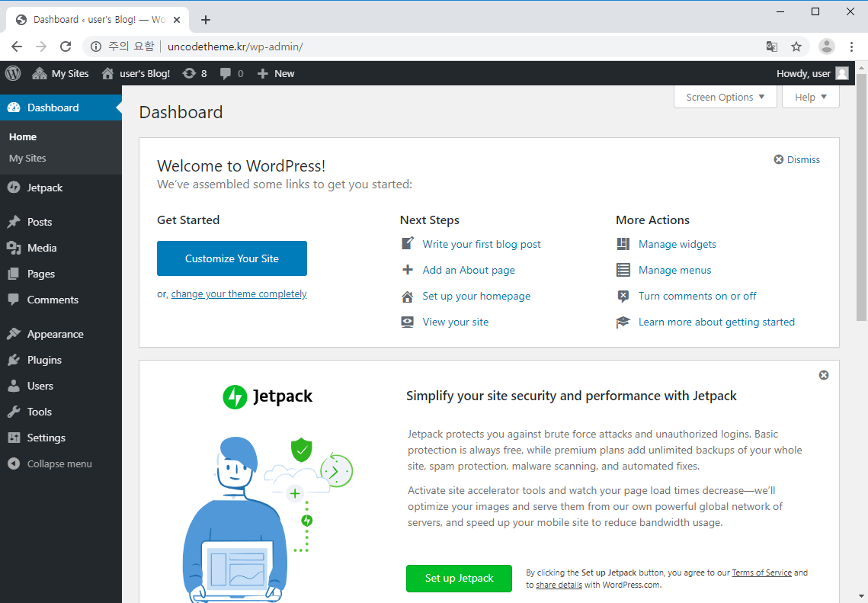Screen dimensions: 868x603
Task: Open My Sites in the admin bar
Action: pos(60,73)
